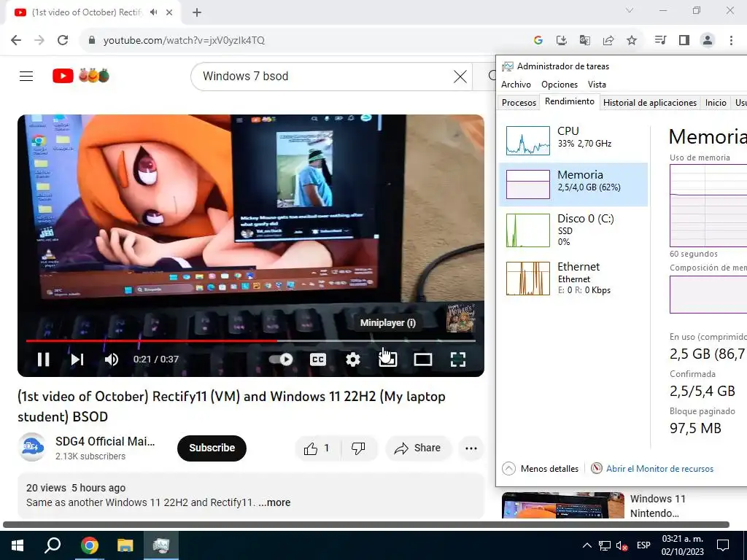Collapse with Menos detalles
This screenshot has height=560, width=747.
point(541,469)
